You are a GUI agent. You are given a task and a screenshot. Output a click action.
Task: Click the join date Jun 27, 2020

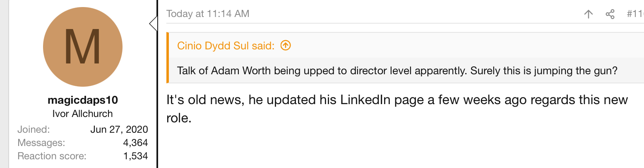pyautogui.click(x=119, y=129)
